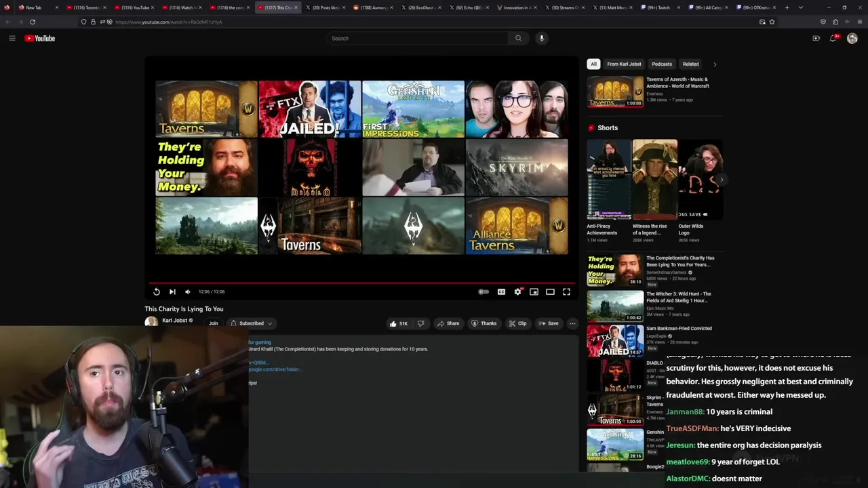868x488 pixels.
Task: Enable miniplayer mode
Action: 534,291
